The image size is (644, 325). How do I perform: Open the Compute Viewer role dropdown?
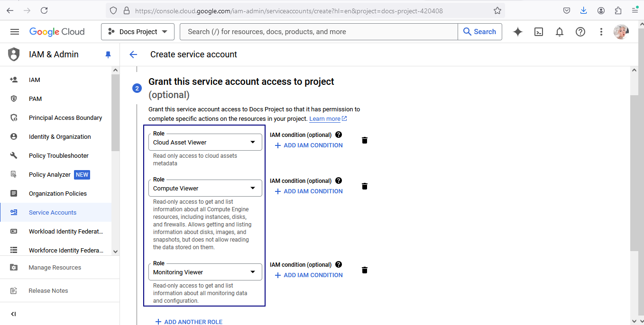[205, 188]
